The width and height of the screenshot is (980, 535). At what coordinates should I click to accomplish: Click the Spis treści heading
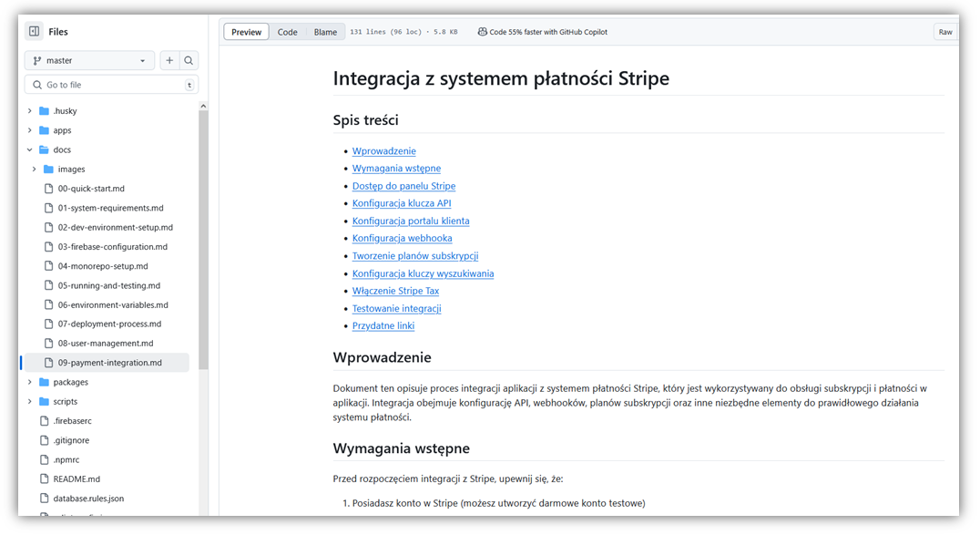[x=365, y=120]
